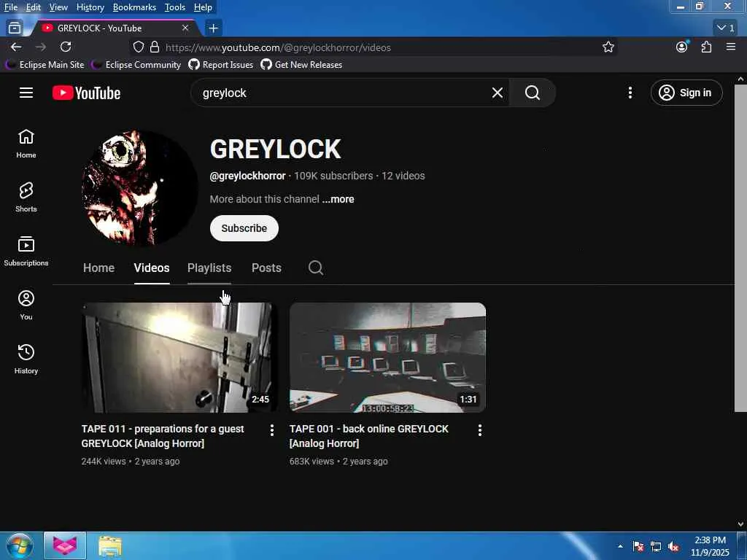Bookmark this page with star icon
Screen dimensions: 747x560
click(608, 47)
